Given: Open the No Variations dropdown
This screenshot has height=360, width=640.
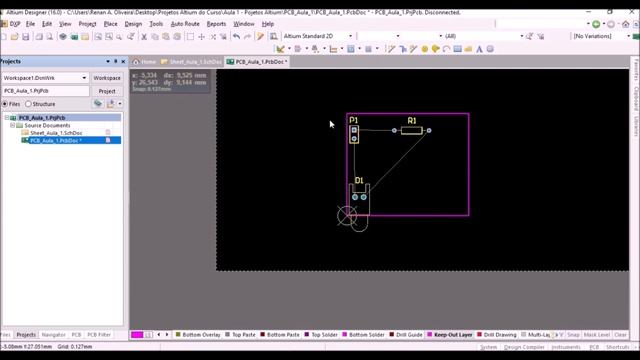Looking at the screenshot, I should [629, 36].
